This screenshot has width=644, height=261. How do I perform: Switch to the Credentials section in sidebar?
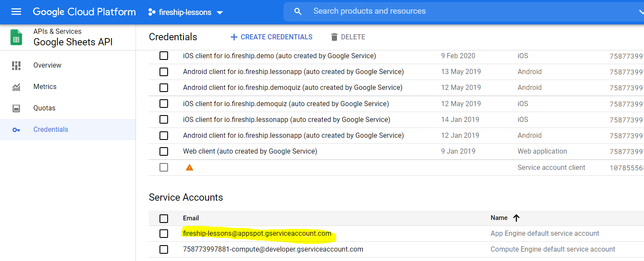point(51,129)
